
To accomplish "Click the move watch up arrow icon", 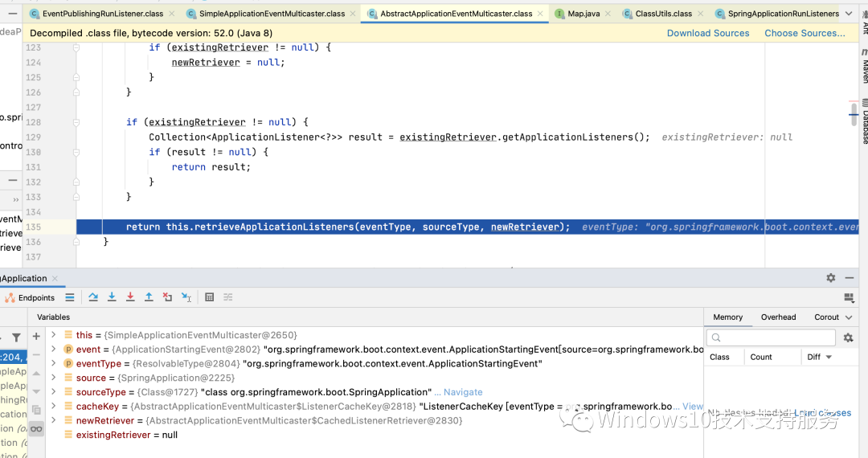I will 36,374.
